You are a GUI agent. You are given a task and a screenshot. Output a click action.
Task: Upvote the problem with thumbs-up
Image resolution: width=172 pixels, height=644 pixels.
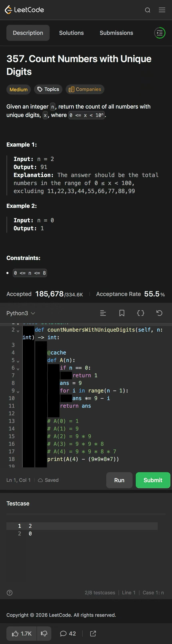tap(22, 633)
